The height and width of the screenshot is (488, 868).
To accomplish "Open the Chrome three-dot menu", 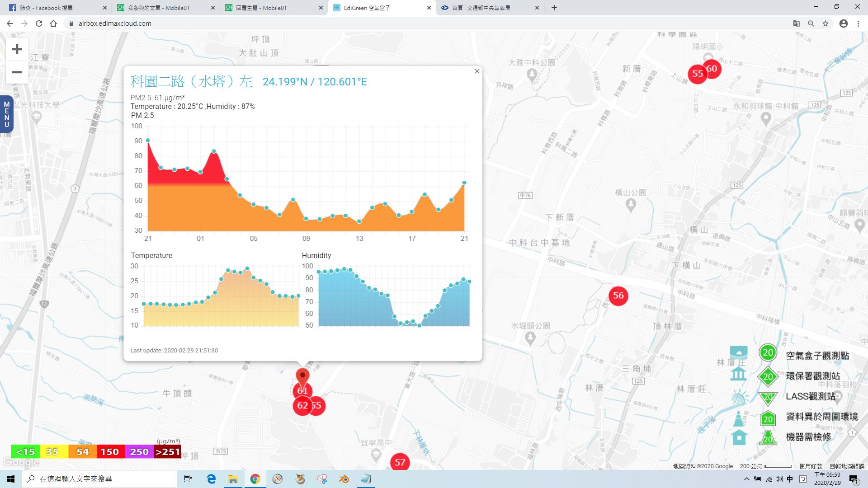I will (858, 23).
